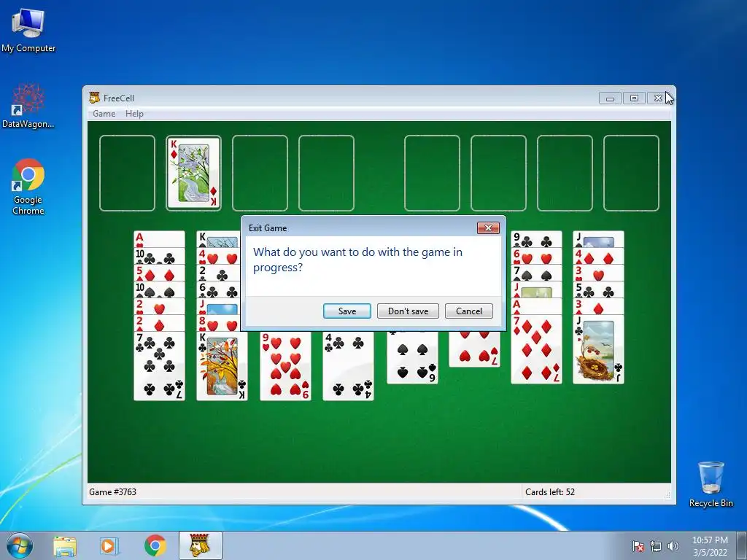This screenshot has height=560, width=747.
Task: Maximize the FreeCell window
Action: (x=634, y=98)
